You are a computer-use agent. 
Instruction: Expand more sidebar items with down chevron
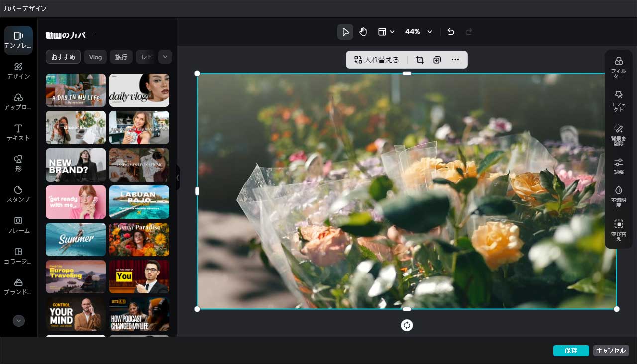(x=19, y=321)
